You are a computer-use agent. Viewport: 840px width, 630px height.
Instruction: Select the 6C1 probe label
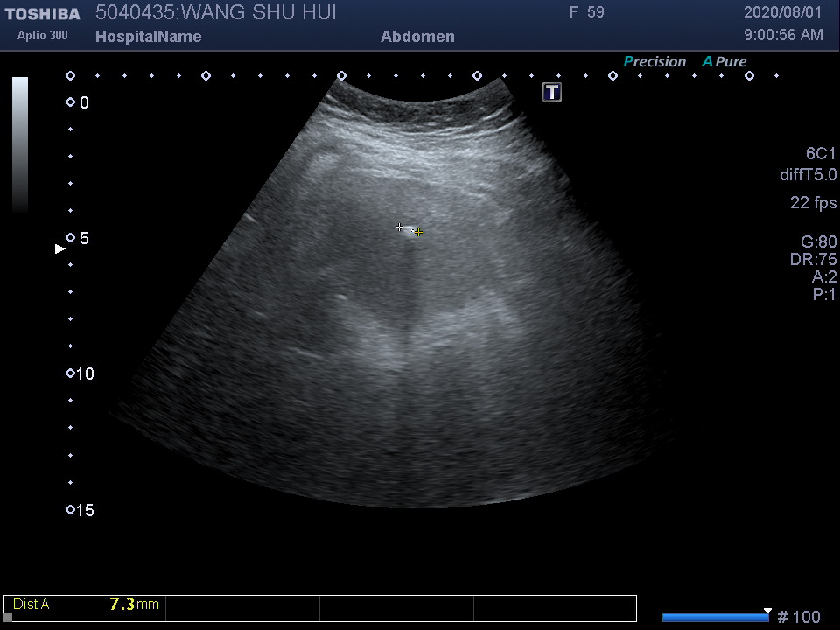tap(820, 154)
